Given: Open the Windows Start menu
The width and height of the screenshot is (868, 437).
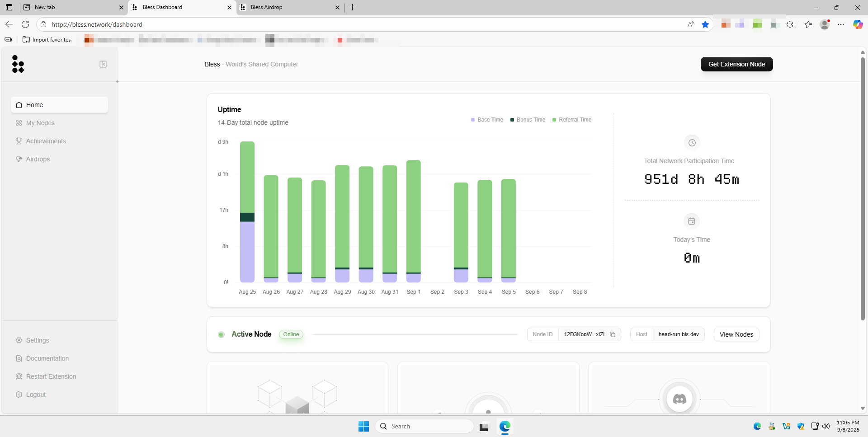Looking at the screenshot, I should (363, 426).
